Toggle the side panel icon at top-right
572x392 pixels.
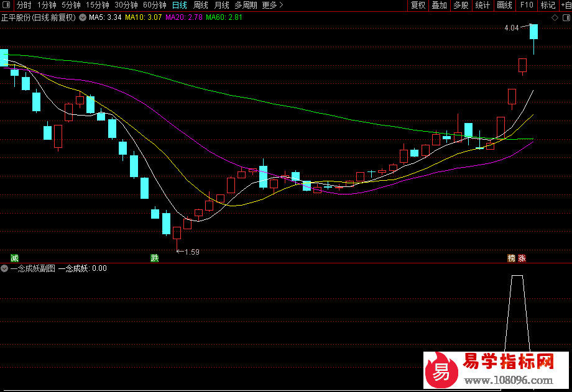tap(566, 17)
